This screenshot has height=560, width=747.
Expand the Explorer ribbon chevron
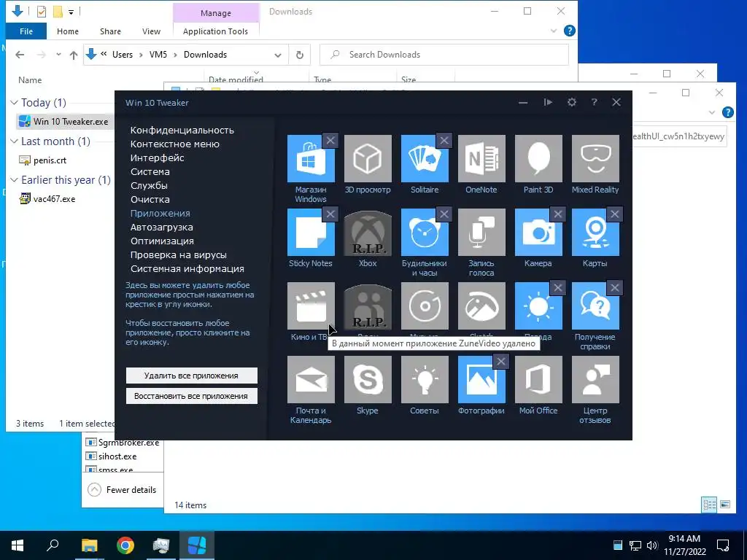pyautogui.click(x=554, y=31)
